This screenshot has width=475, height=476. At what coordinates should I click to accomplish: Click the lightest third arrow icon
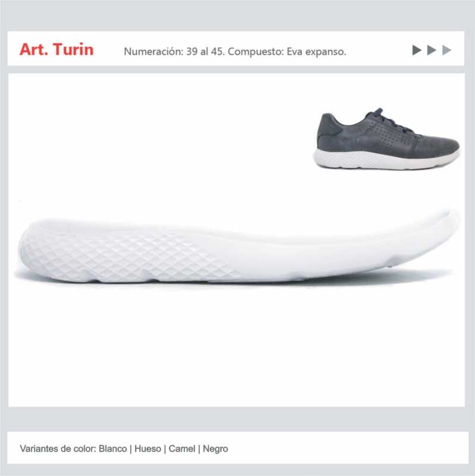(446, 50)
